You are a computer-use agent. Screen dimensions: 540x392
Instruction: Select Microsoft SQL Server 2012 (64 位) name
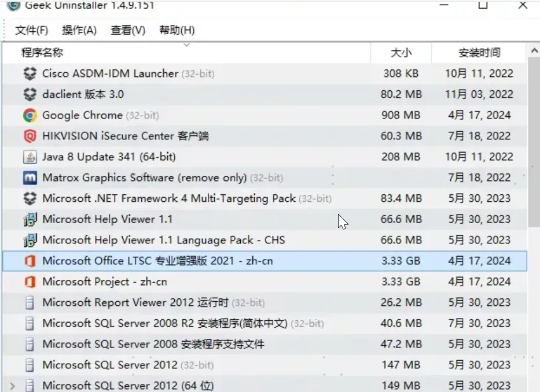click(x=128, y=386)
